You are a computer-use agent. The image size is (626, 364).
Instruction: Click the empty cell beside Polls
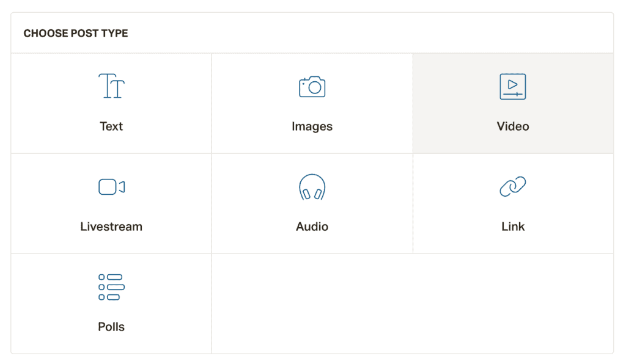412,304
